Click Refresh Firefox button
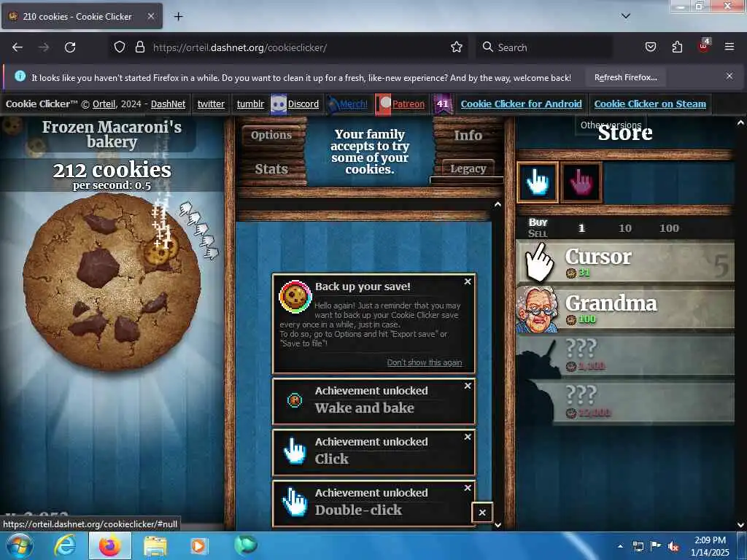The width and height of the screenshot is (747, 560). [625, 77]
